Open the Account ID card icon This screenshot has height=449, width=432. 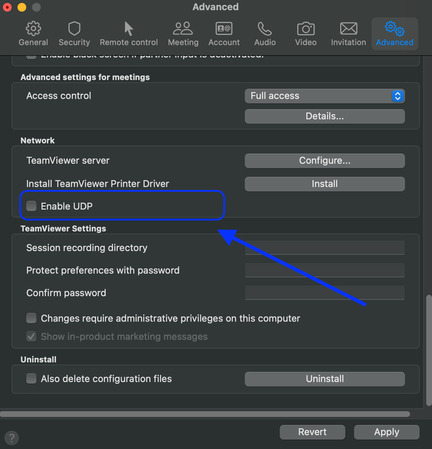(224, 29)
